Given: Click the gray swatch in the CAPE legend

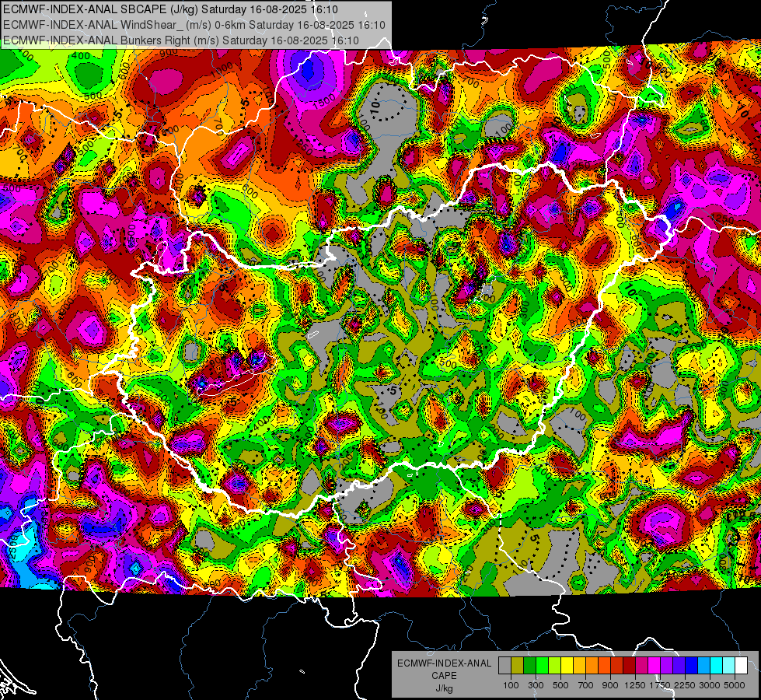Looking at the screenshot, I should [x=504, y=666].
